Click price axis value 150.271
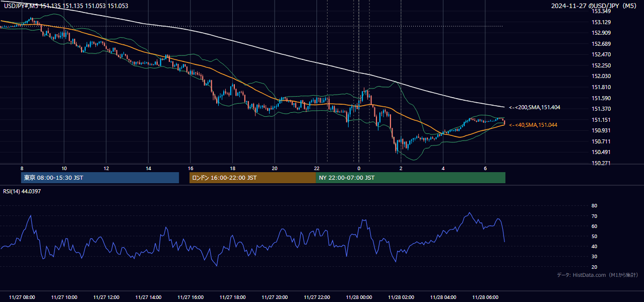644x302 pixels. pyautogui.click(x=601, y=163)
